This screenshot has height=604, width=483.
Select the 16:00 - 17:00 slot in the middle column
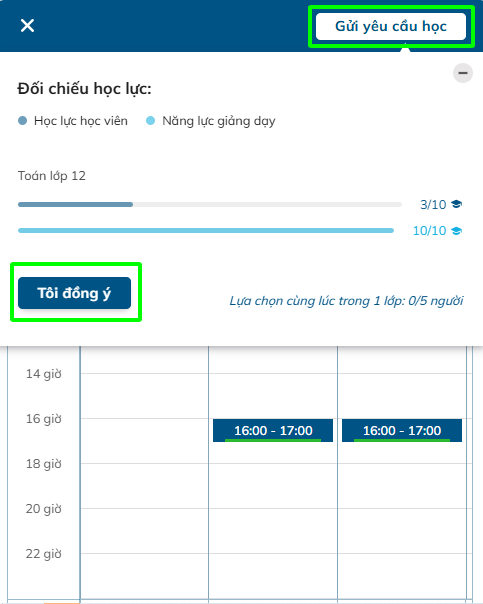273,430
